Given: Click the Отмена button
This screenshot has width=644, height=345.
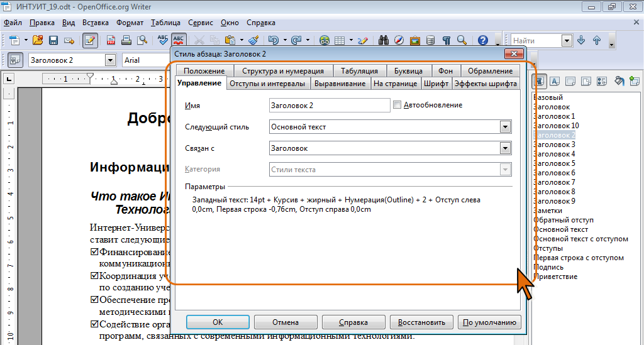Looking at the screenshot, I should (x=286, y=322).
